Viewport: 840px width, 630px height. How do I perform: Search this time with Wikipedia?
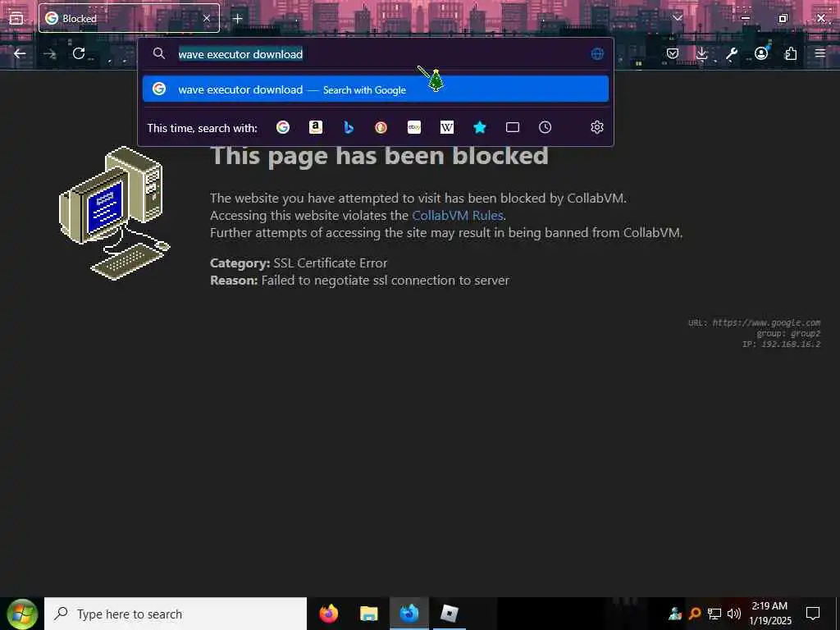coord(447,127)
